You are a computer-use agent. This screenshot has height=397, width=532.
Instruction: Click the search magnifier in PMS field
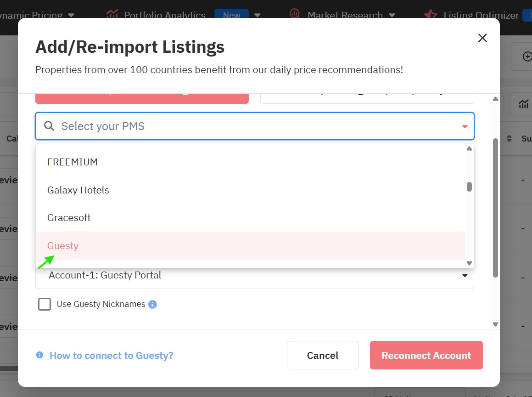pyautogui.click(x=49, y=126)
